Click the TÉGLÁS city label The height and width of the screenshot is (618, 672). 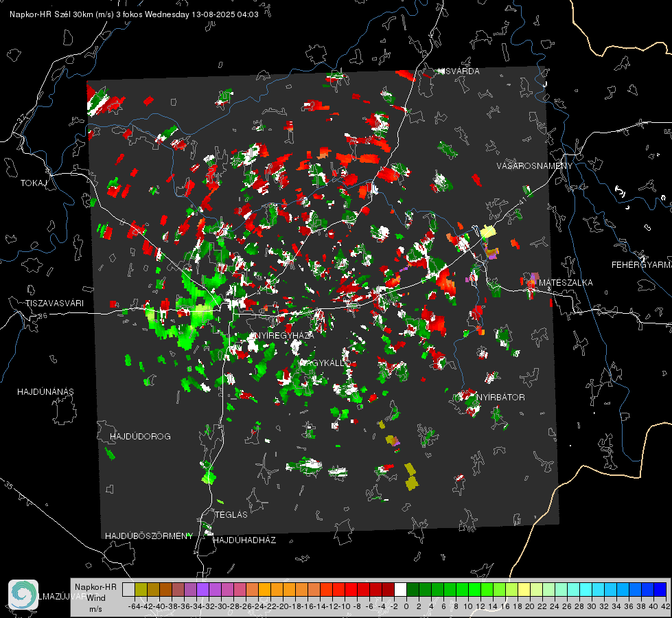pyautogui.click(x=231, y=515)
